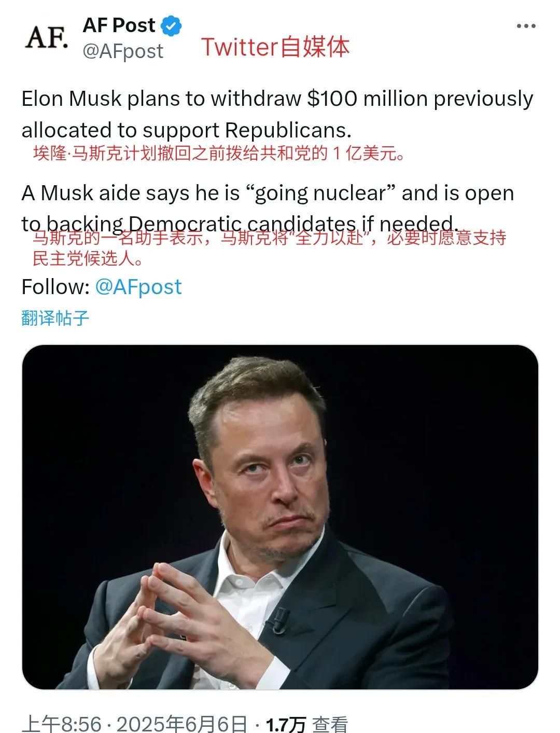560x733 pixels.
Task: Click the gray @AFpost handle under the name
Action: (123, 51)
